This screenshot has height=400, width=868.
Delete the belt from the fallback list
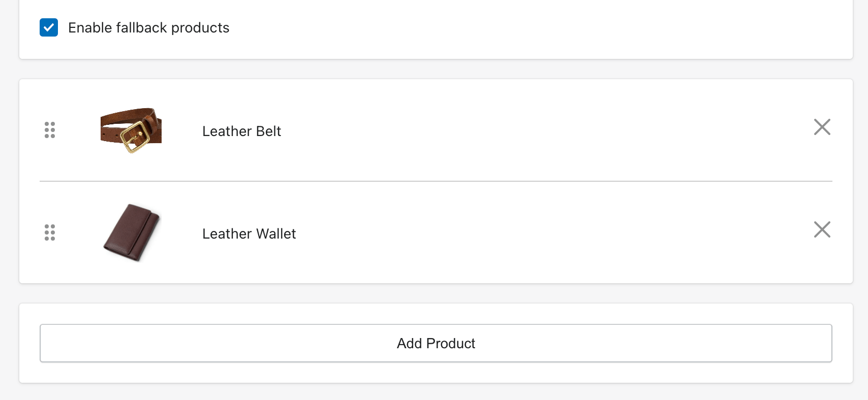[x=822, y=127]
